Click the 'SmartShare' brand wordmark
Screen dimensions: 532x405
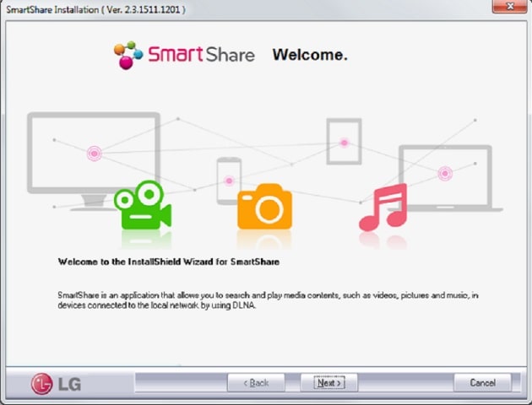[x=201, y=54]
